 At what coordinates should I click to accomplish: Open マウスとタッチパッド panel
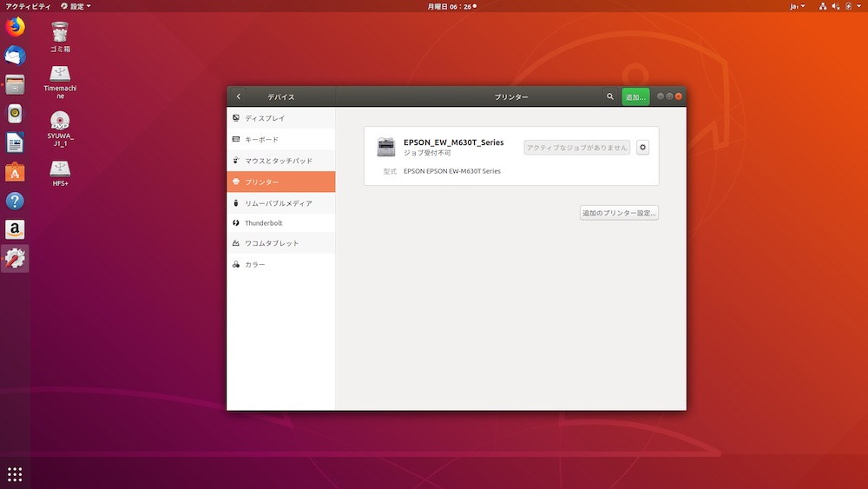(x=281, y=161)
